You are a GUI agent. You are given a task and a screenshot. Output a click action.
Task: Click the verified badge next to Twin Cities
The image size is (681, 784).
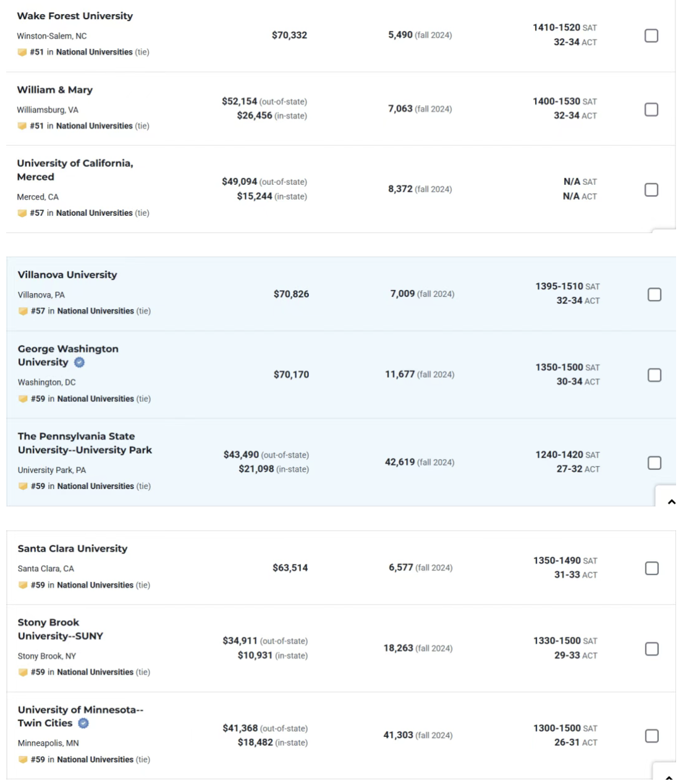83,723
